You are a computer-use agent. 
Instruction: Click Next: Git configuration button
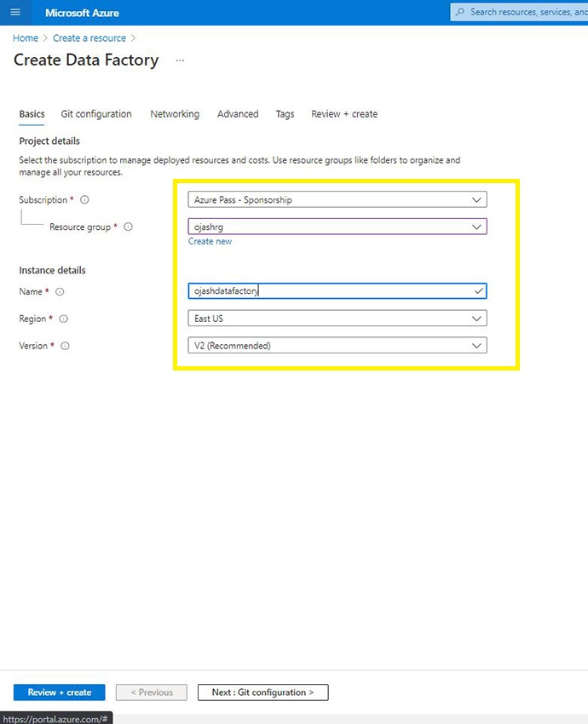coord(262,692)
